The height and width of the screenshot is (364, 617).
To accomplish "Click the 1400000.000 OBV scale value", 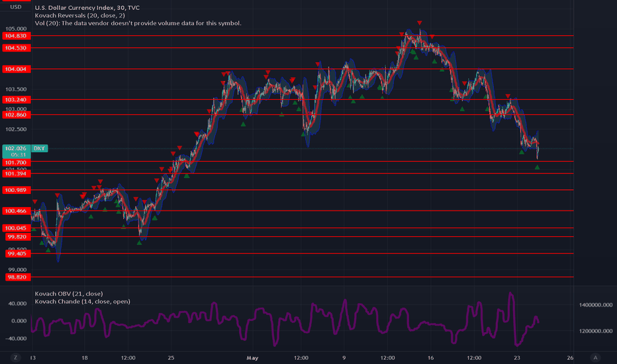I will pos(596,304).
